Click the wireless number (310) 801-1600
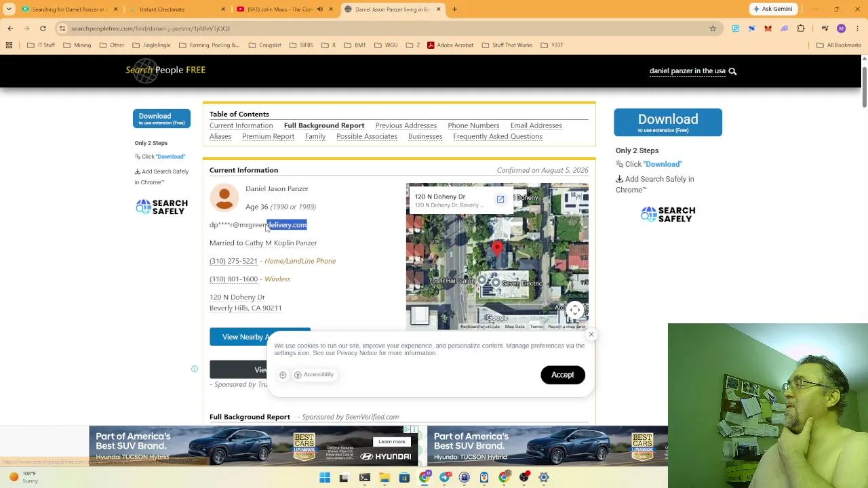This screenshot has height=488, width=868. tap(233, 279)
